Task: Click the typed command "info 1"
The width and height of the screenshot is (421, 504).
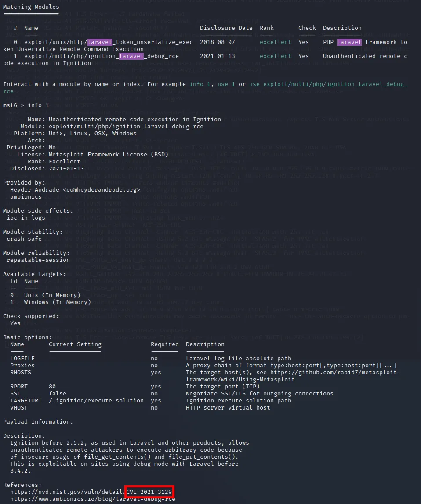Action: point(38,105)
